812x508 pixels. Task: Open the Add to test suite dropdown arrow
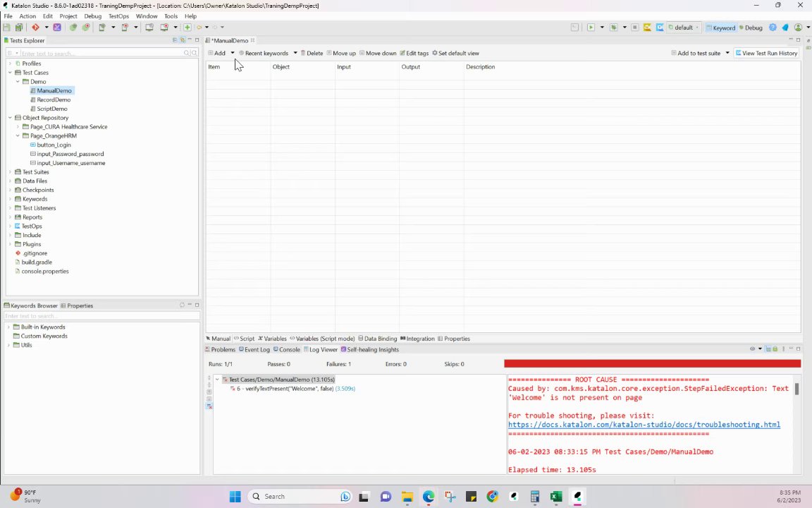click(727, 53)
